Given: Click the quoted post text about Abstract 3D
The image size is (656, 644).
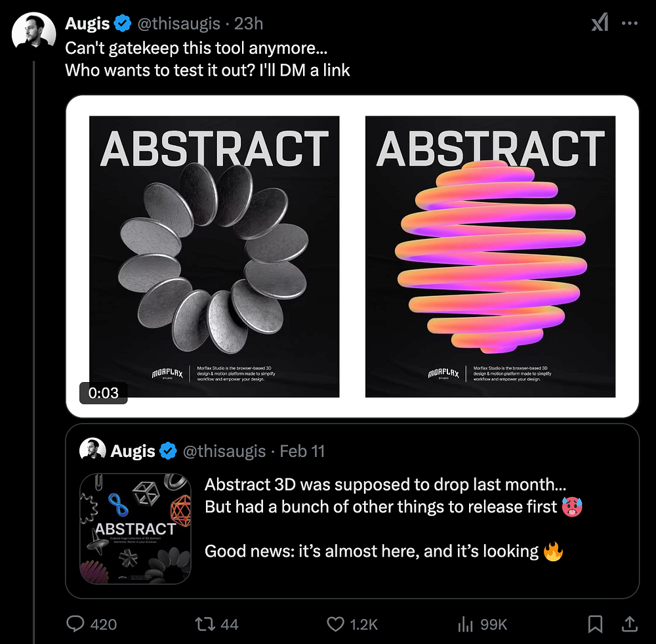Looking at the screenshot, I should [x=384, y=517].
